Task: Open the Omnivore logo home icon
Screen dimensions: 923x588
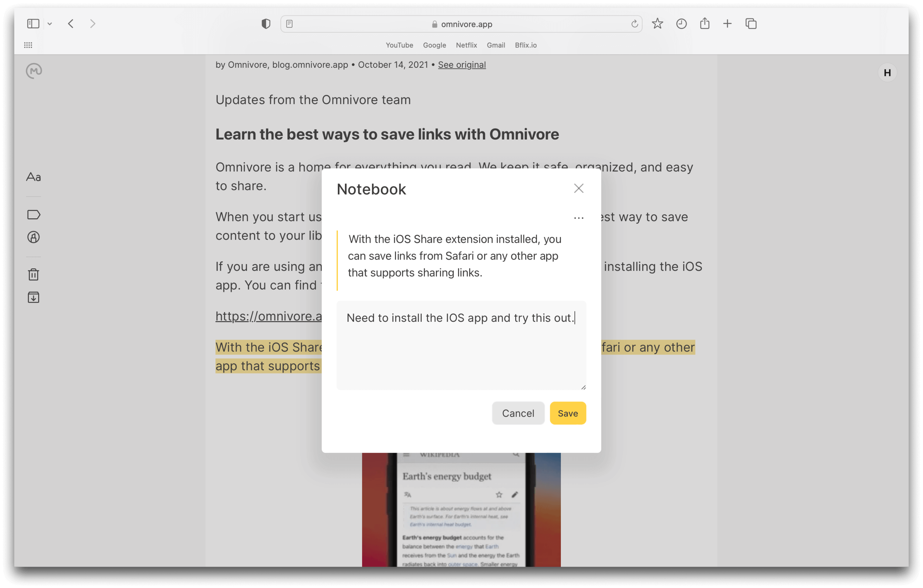Action: click(34, 71)
